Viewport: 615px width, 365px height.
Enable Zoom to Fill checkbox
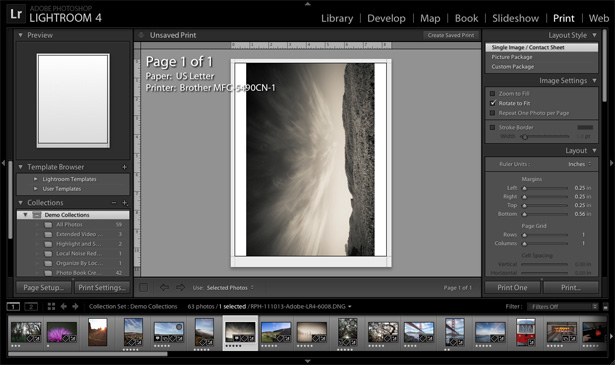pos(492,94)
